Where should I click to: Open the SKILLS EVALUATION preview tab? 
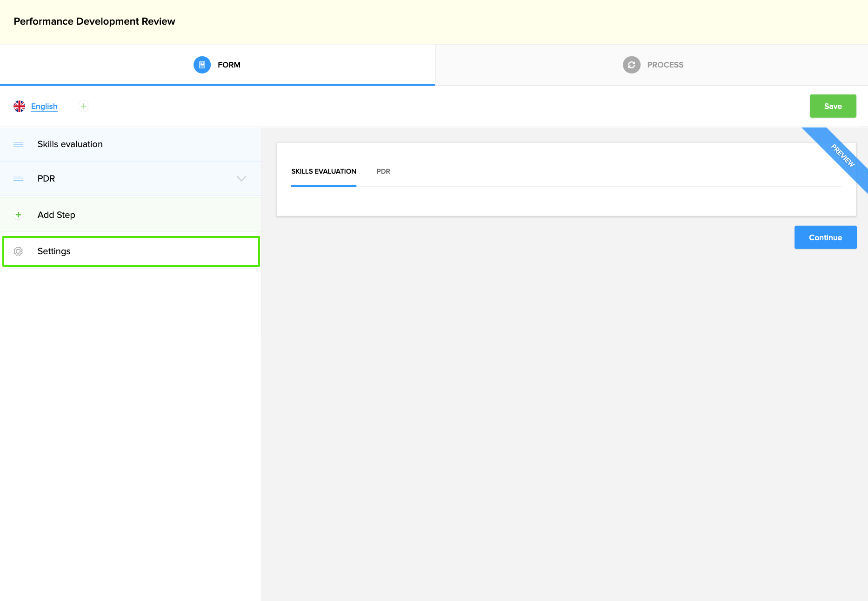323,171
